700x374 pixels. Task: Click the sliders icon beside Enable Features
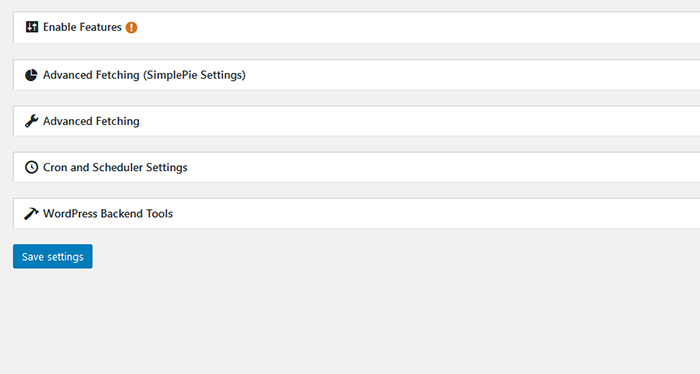pyautogui.click(x=32, y=27)
